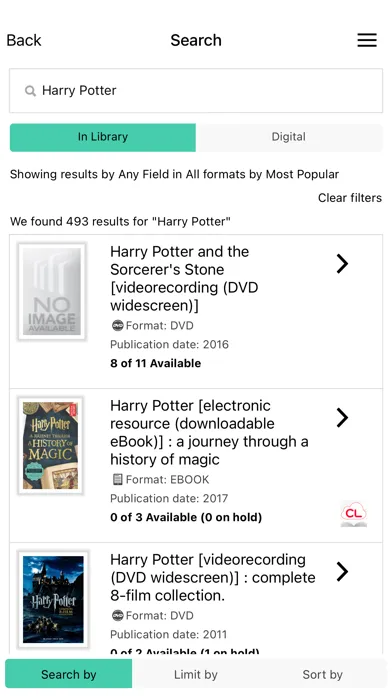
Task: Open 8-film collection chevron arrow
Action: pos(342,572)
